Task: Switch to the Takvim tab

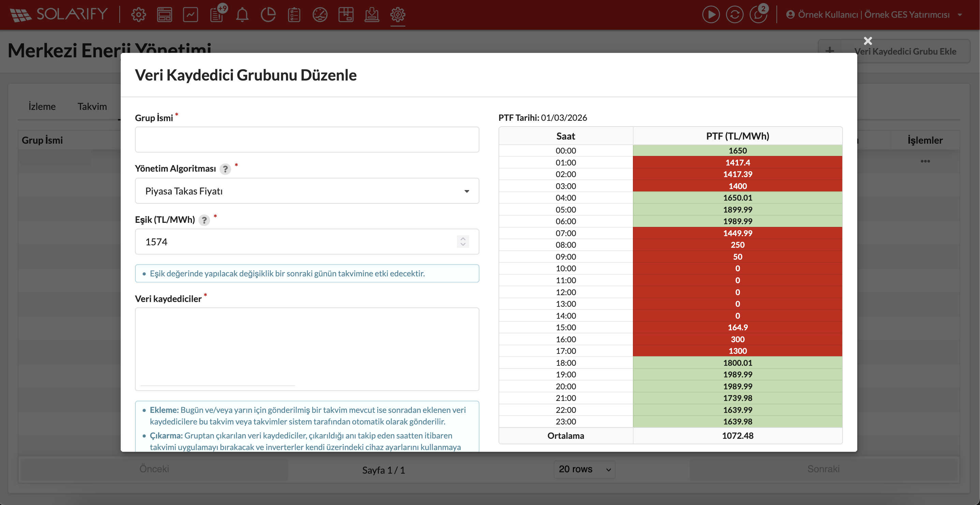Action: coord(92,106)
